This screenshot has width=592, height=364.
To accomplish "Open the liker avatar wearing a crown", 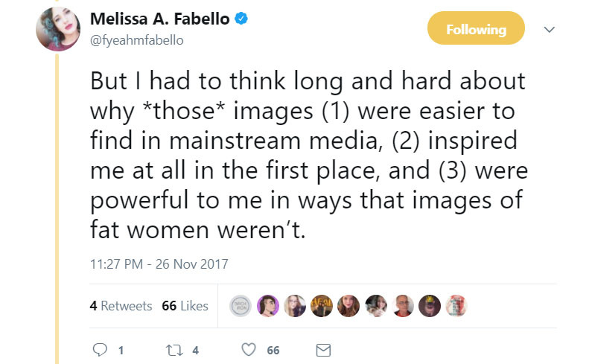I will coord(430,306).
